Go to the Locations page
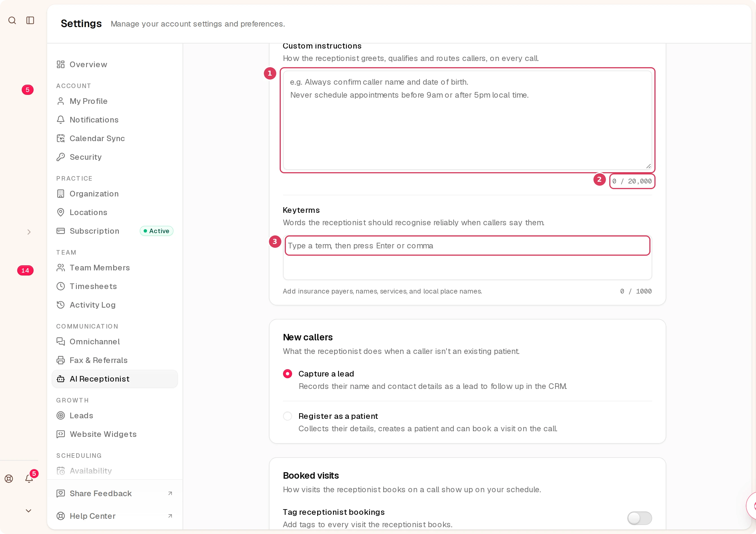 point(115,212)
